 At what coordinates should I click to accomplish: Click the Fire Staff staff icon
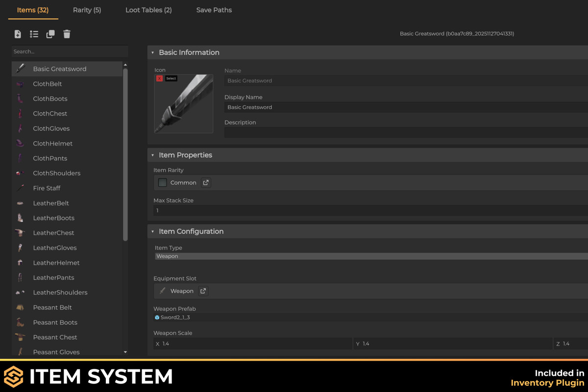tap(21, 188)
